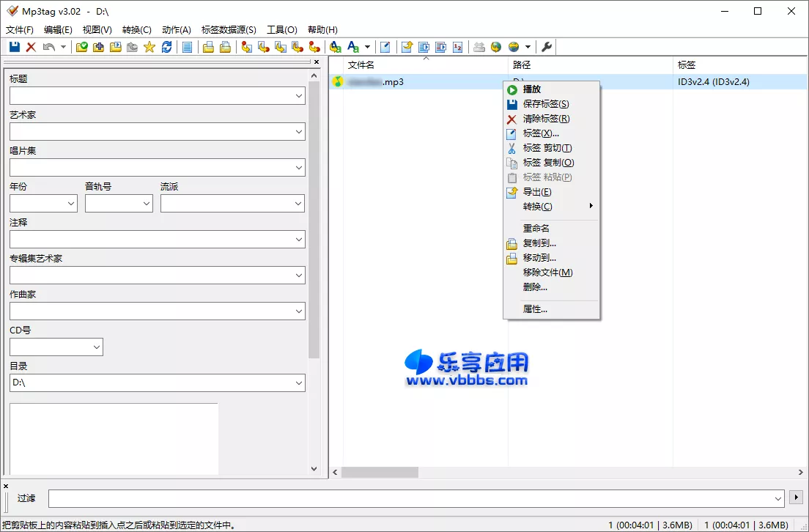Close the left tag panel with its X button
This screenshot has height=532, width=809.
(316, 62)
